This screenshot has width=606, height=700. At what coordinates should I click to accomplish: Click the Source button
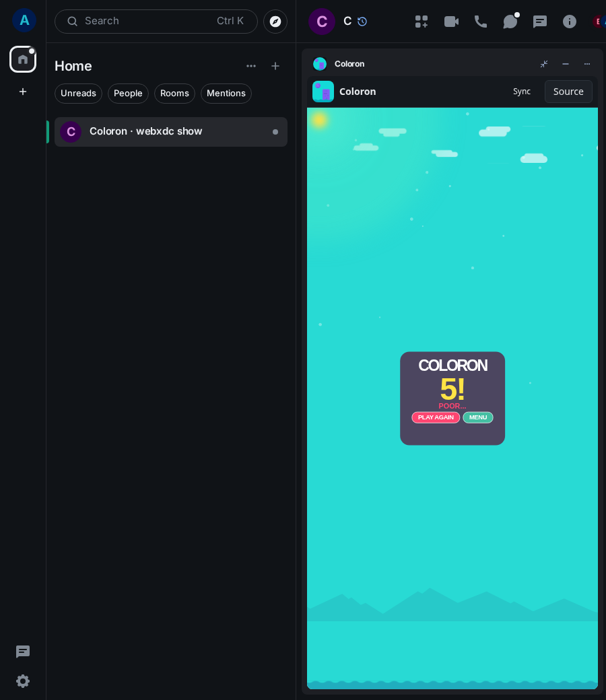pos(568,92)
